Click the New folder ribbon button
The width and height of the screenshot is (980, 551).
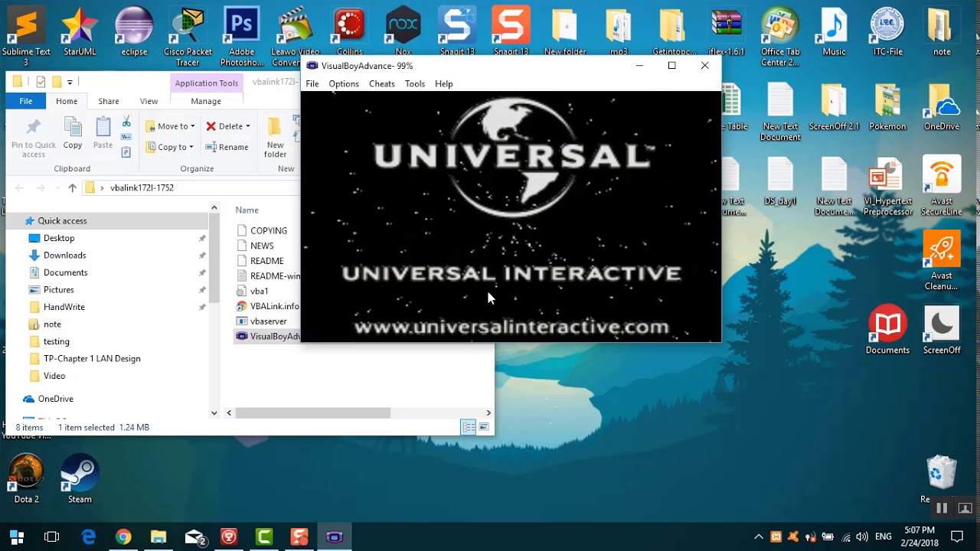[276, 138]
